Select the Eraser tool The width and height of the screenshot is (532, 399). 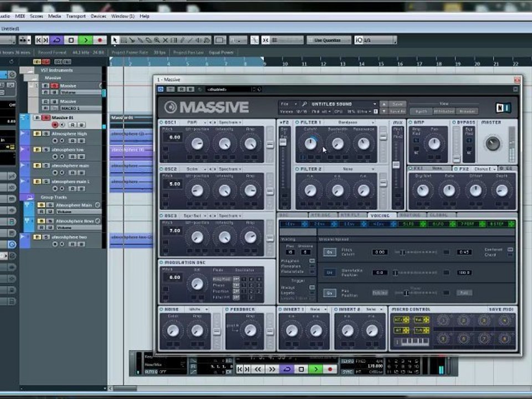click(149, 40)
